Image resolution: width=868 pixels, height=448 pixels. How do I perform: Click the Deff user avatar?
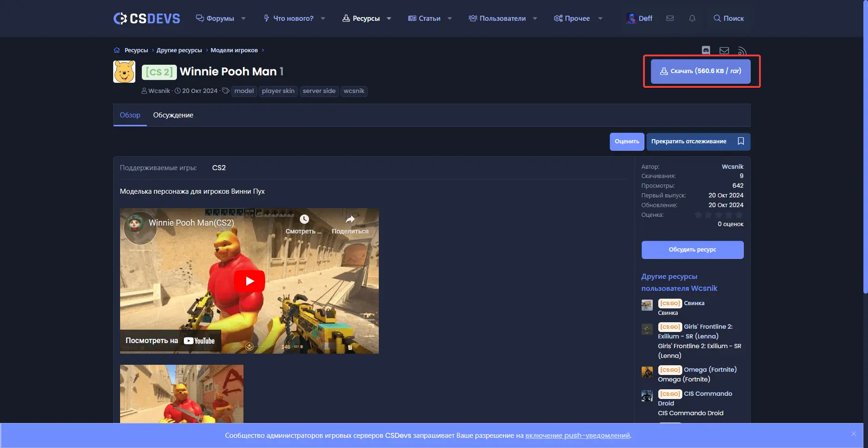[631, 18]
